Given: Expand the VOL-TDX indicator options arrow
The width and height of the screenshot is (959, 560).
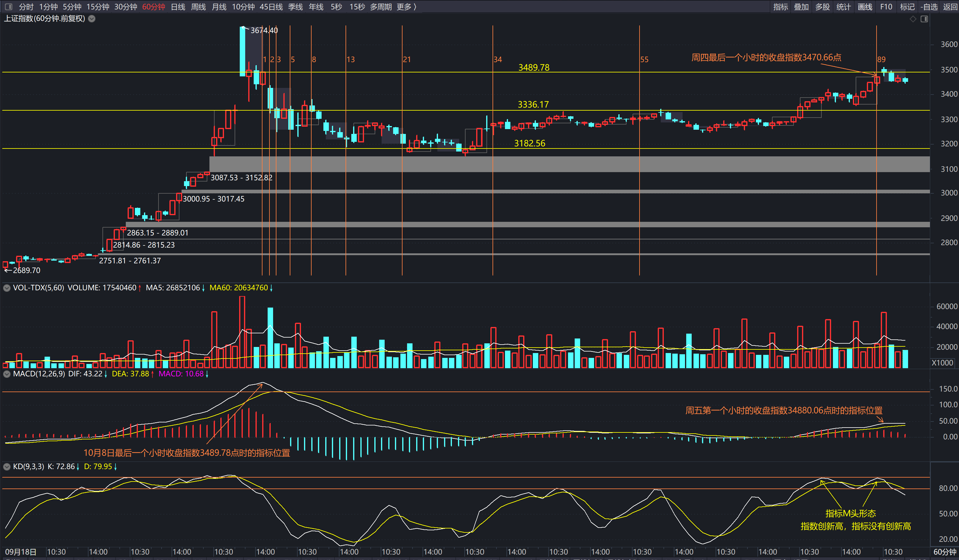Looking at the screenshot, I should (6, 288).
